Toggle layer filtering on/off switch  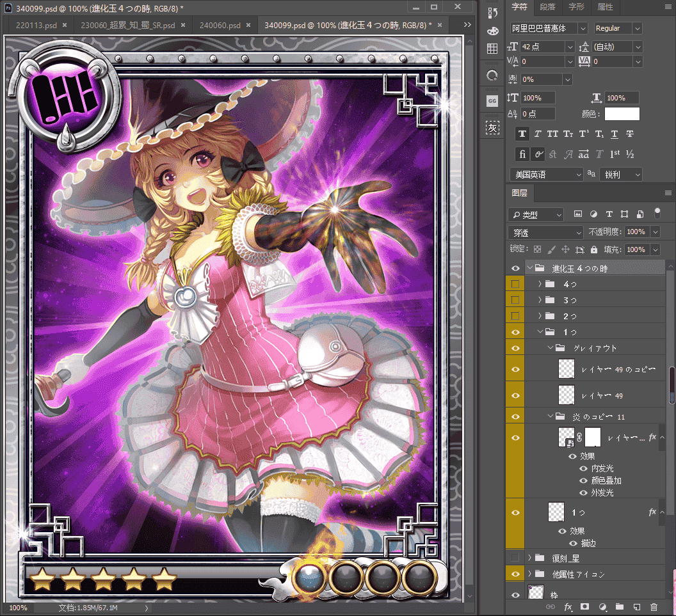coord(657,213)
